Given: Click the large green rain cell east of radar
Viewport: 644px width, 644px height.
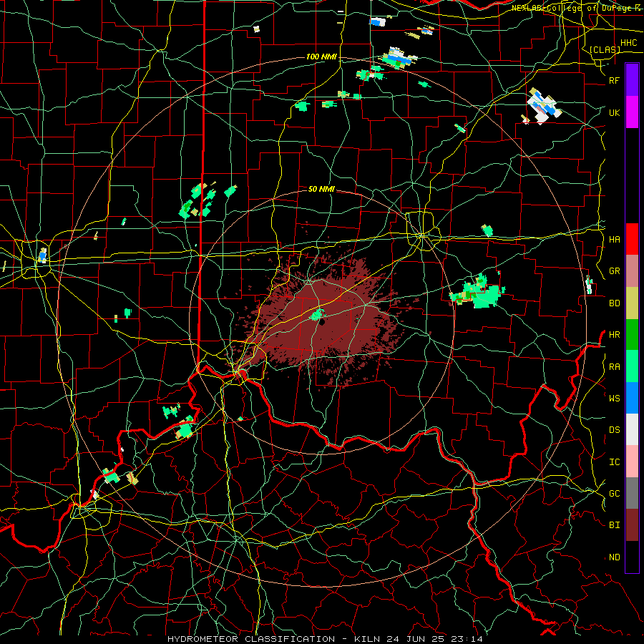Looking at the screenshot, I should coord(479,293).
